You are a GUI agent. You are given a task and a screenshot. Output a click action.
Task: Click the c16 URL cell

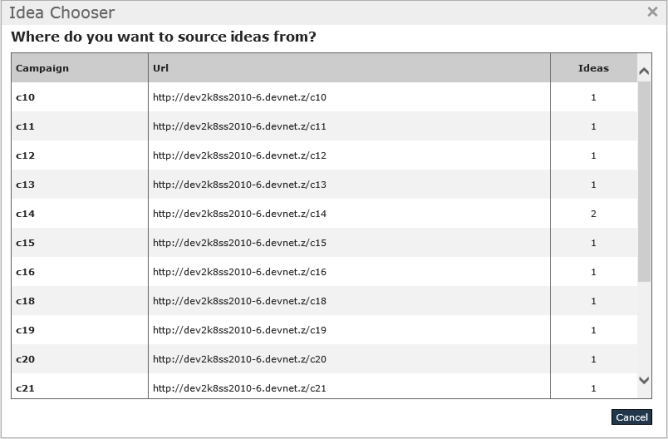pyautogui.click(x=240, y=272)
